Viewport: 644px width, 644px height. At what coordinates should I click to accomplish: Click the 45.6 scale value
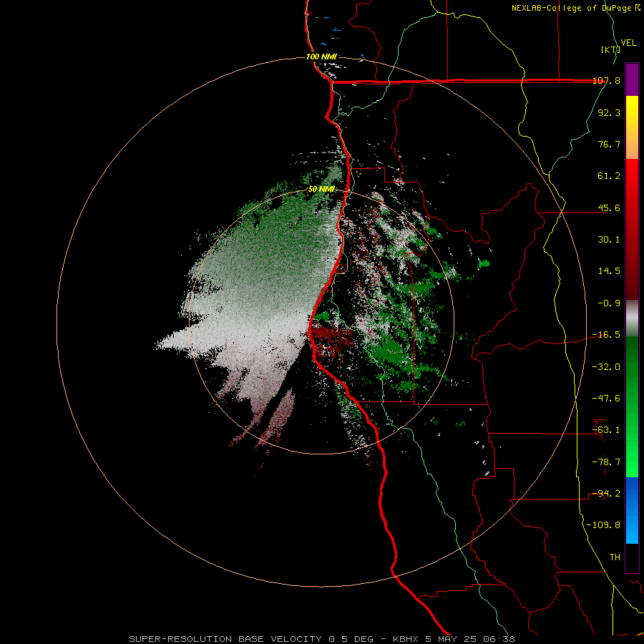pyautogui.click(x=609, y=208)
